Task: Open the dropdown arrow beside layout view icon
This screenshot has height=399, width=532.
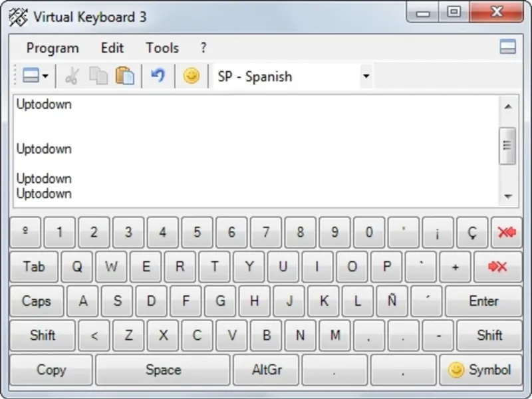Action: [45, 76]
